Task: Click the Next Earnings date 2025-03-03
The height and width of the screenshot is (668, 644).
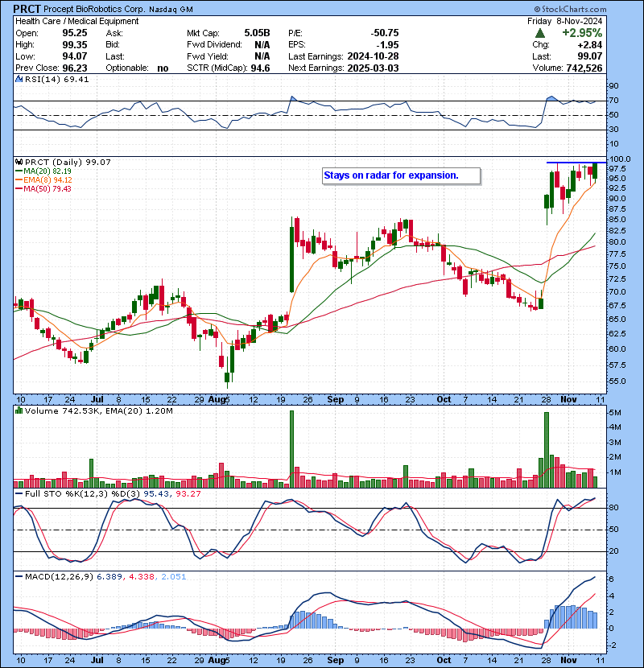Action: pyautogui.click(x=373, y=68)
